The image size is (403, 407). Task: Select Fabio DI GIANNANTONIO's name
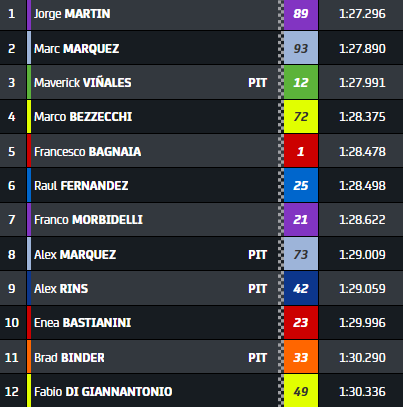click(x=103, y=392)
